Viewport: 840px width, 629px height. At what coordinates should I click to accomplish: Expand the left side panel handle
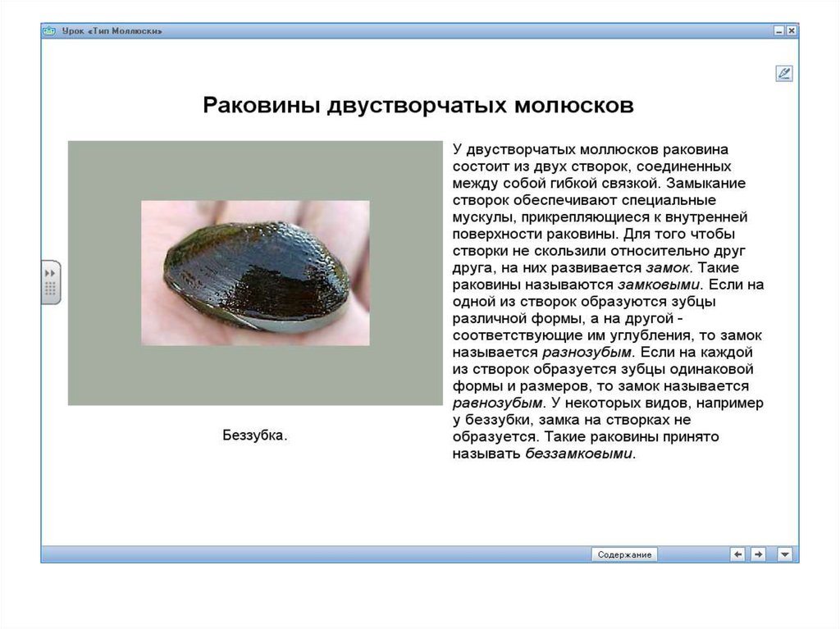[51, 281]
